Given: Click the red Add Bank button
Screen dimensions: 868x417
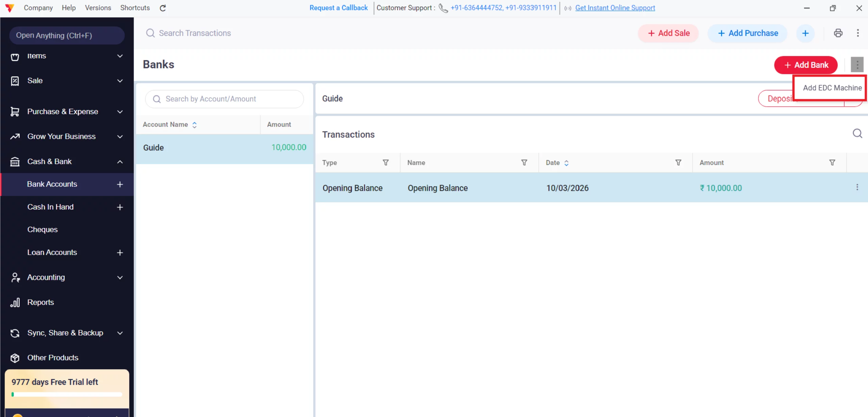Looking at the screenshot, I should [x=806, y=65].
